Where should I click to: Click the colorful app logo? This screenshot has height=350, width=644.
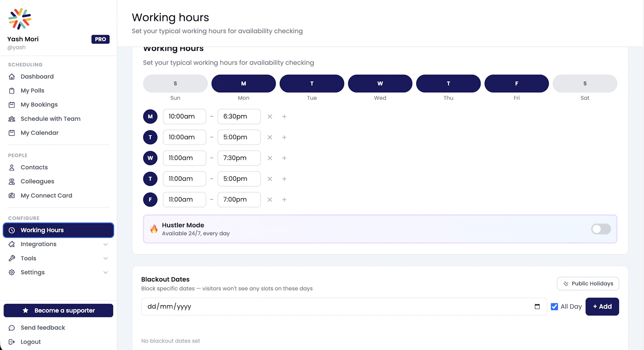(20, 19)
